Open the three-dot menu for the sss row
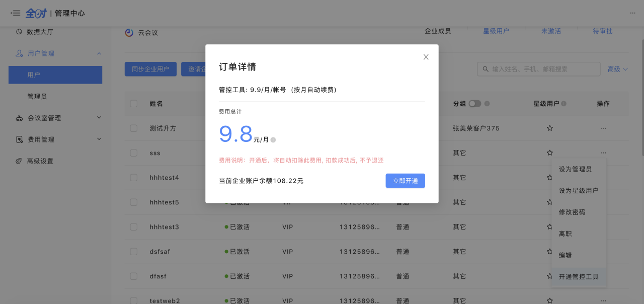This screenshot has height=304, width=644. pos(603,153)
